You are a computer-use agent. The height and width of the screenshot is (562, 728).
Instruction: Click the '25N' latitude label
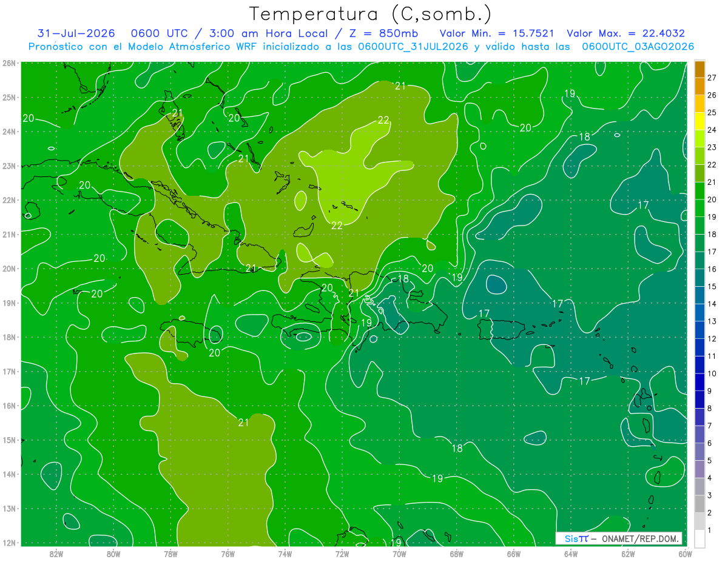click(x=9, y=97)
